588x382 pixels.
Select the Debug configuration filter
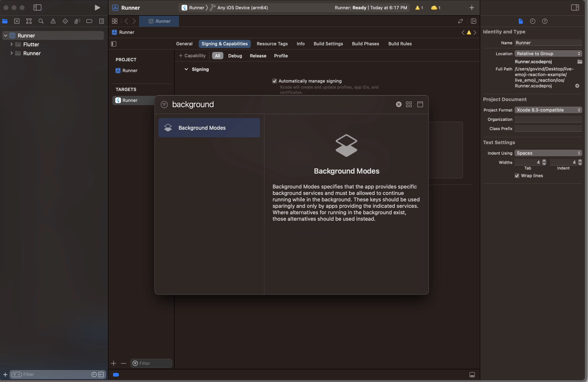(235, 56)
